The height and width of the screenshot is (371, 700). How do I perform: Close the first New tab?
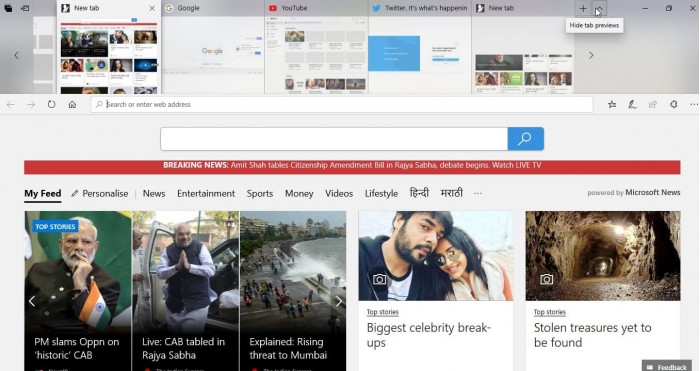click(152, 8)
